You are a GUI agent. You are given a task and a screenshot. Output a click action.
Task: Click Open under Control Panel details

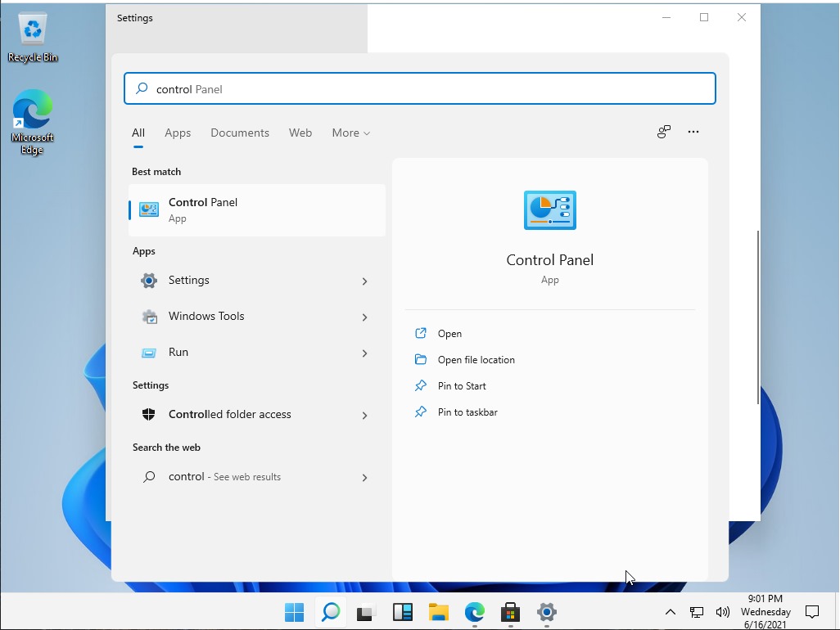point(449,334)
